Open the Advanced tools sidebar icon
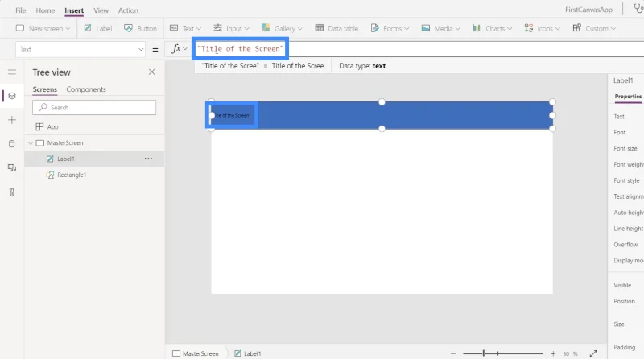Screen dimensions: 644x359 point(12,192)
